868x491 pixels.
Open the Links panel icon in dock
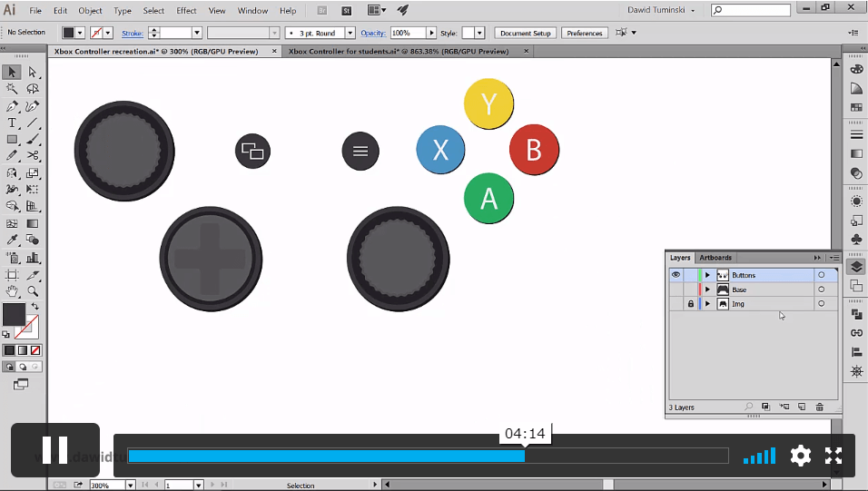coord(856,333)
